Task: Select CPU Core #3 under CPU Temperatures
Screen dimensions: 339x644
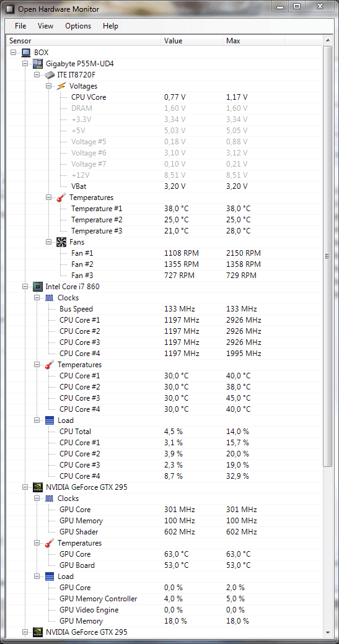Action: (x=165, y=398)
